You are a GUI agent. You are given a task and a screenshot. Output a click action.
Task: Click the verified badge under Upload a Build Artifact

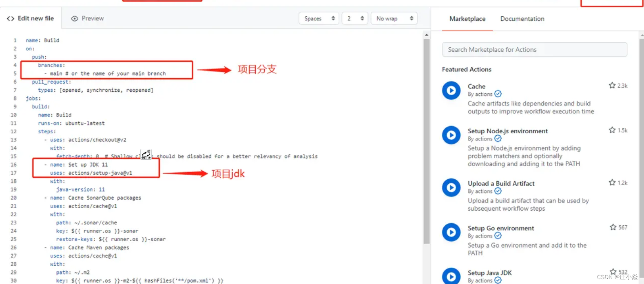tap(498, 191)
